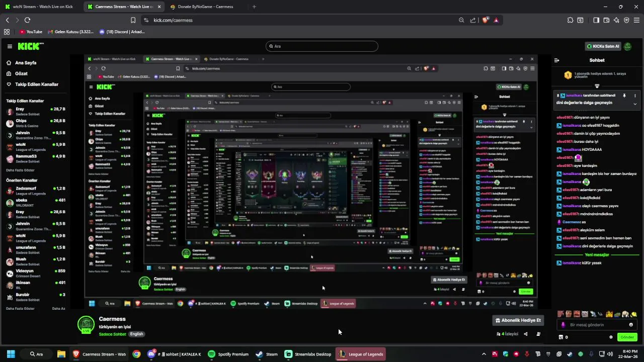Click the Gönder send button
Image resolution: width=644 pixels, height=362 pixels.
(627, 337)
